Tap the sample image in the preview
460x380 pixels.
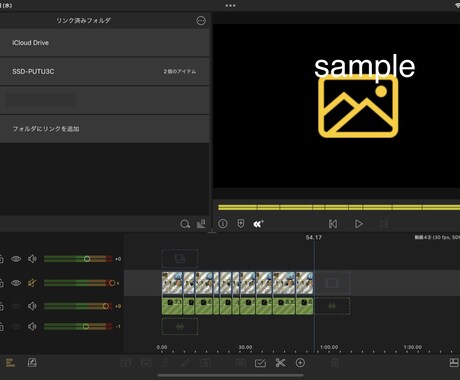(x=358, y=106)
